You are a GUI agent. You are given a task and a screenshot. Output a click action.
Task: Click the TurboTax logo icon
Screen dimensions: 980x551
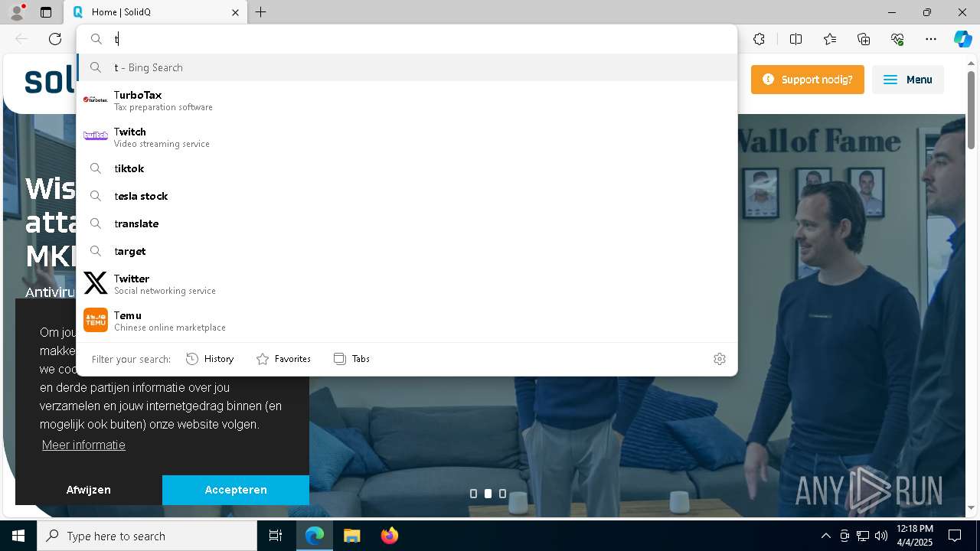click(96, 99)
